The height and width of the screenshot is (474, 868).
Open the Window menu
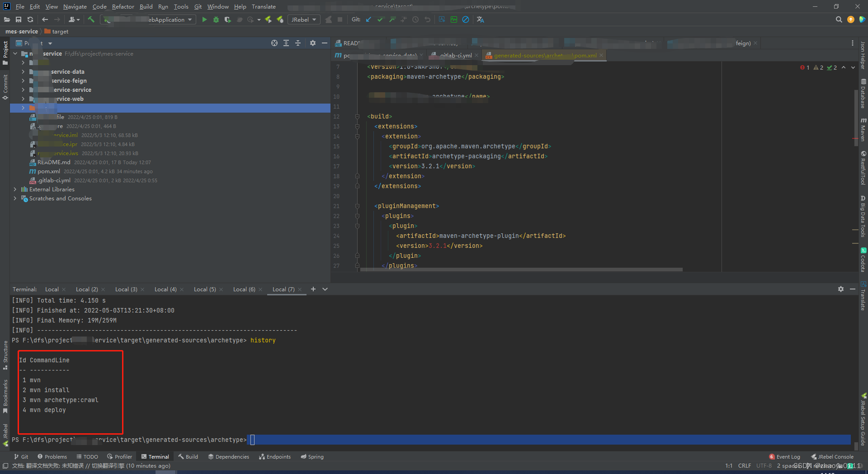[218, 6]
